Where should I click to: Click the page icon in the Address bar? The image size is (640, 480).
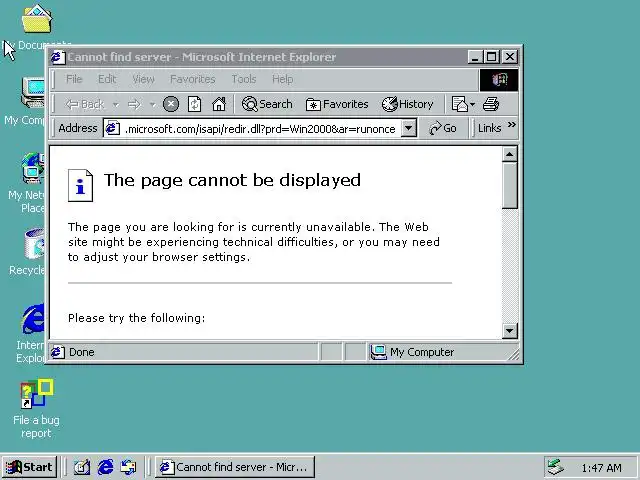tap(112, 129)
